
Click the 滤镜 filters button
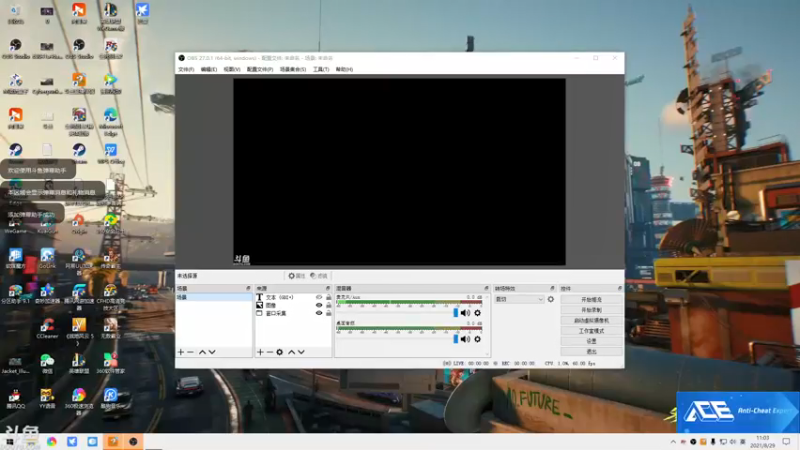click(x=319, y=276)
